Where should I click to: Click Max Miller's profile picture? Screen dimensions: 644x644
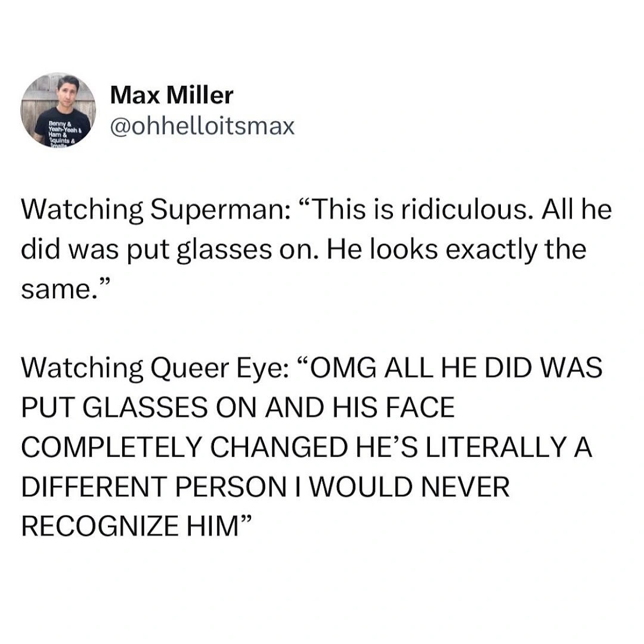(58, 110)
